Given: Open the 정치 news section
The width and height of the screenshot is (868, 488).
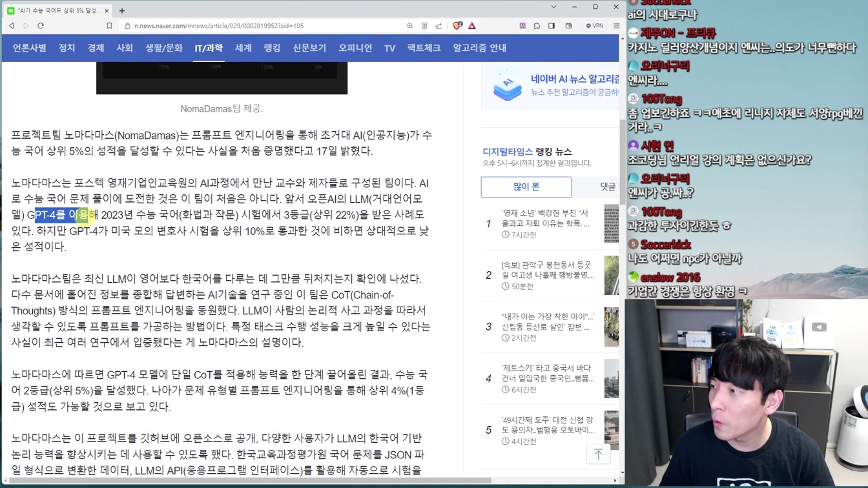Looking at the screenshot, I should pos(67,48).
